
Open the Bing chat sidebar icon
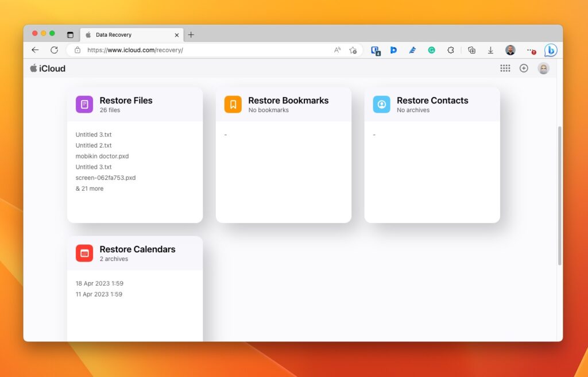pyautogui.click(x=551, y=51)
